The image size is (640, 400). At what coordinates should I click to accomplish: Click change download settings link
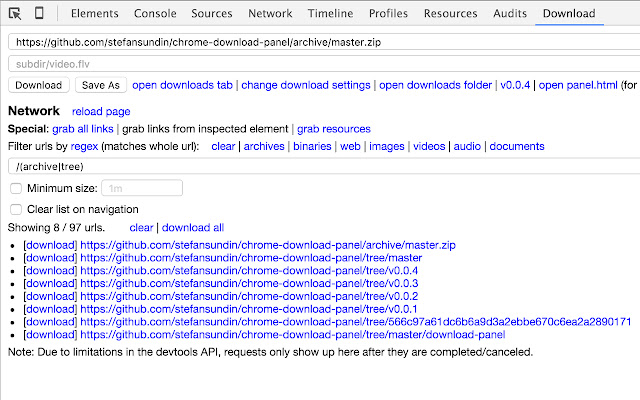pyautogui.click(x=306, y=85)
